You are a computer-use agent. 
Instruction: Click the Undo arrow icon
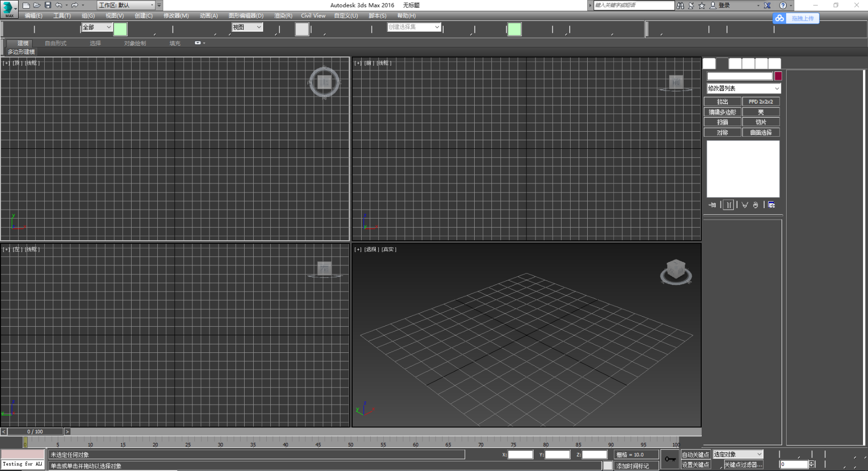point(59,5)
